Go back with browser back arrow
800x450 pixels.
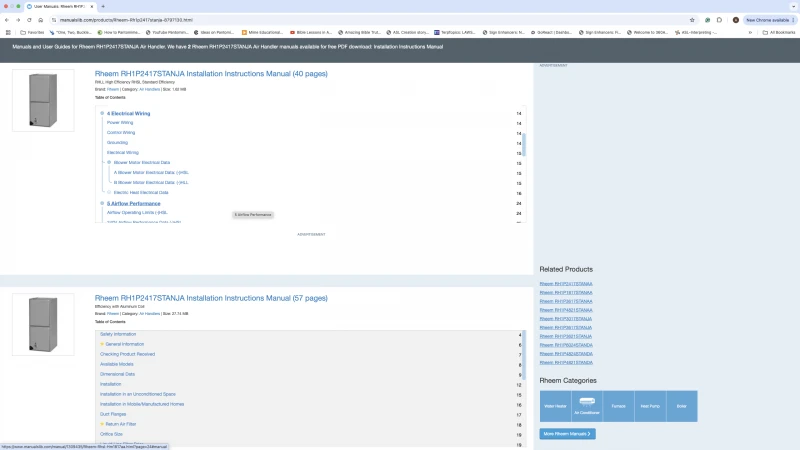7,20
